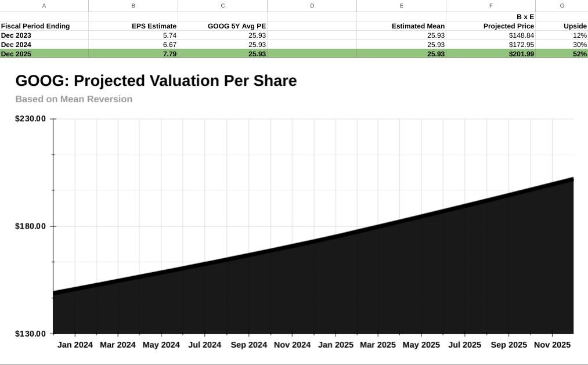Select the 'EPS Estimate' header cell
This screenshot has width=588, height=365.
click(153, 26)
